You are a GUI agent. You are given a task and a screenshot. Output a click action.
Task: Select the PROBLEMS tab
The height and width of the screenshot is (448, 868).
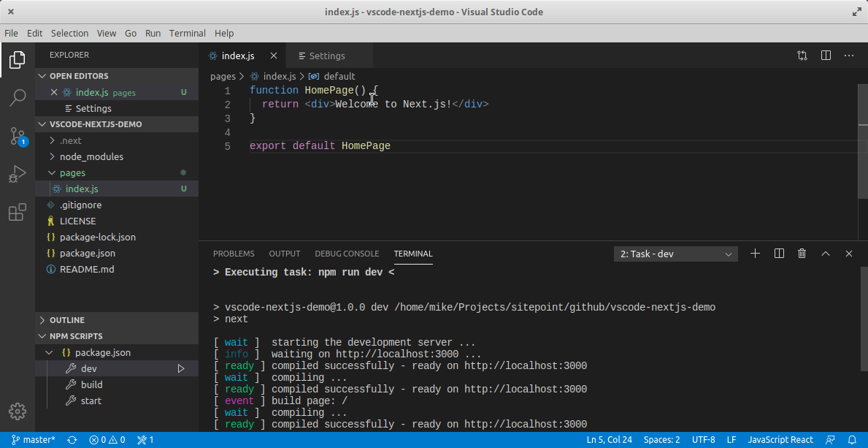pos(234,254)
